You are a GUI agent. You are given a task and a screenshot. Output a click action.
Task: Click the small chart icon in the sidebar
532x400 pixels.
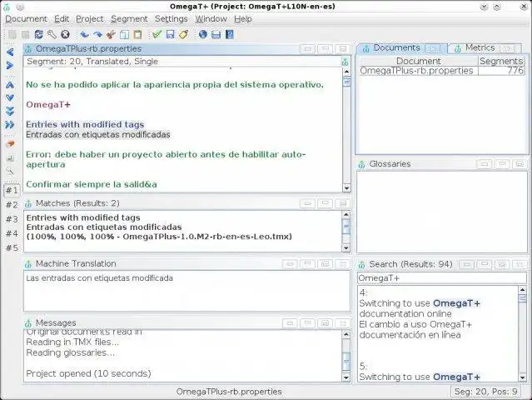[x=10, y=157]
